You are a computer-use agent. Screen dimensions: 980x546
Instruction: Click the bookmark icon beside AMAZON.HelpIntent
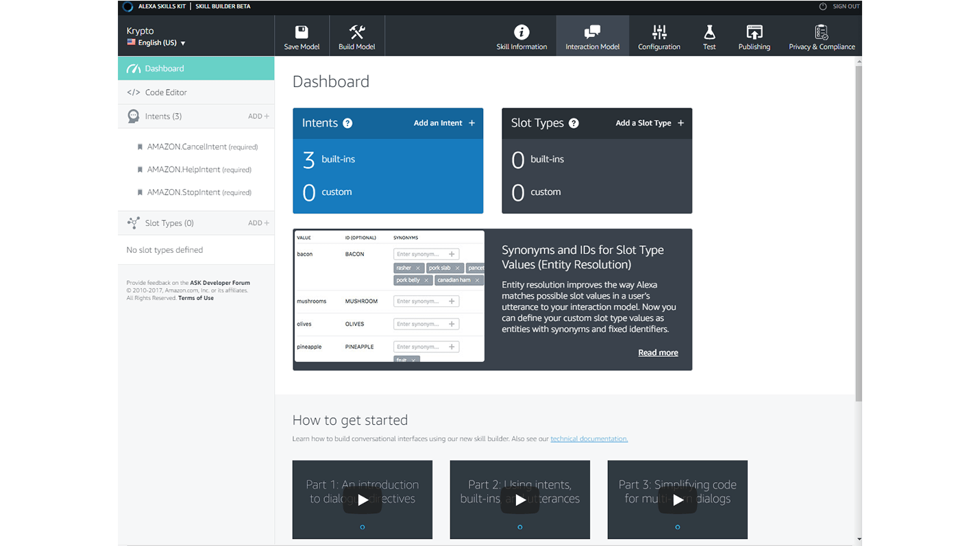coord(140,169)
